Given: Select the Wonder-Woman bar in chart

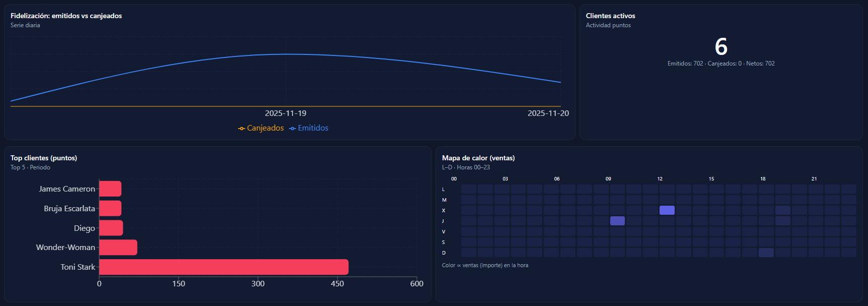Looking at the screenshot, I should point(118,248).
